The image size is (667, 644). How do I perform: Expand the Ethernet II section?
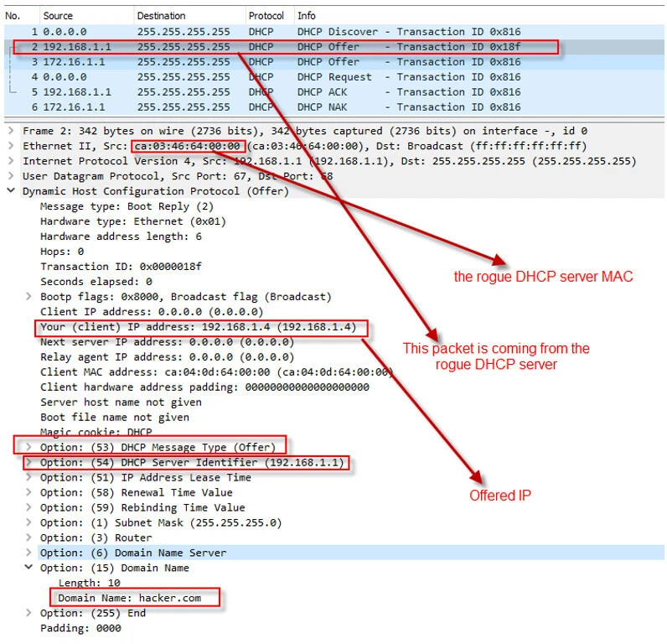point(10,146)
